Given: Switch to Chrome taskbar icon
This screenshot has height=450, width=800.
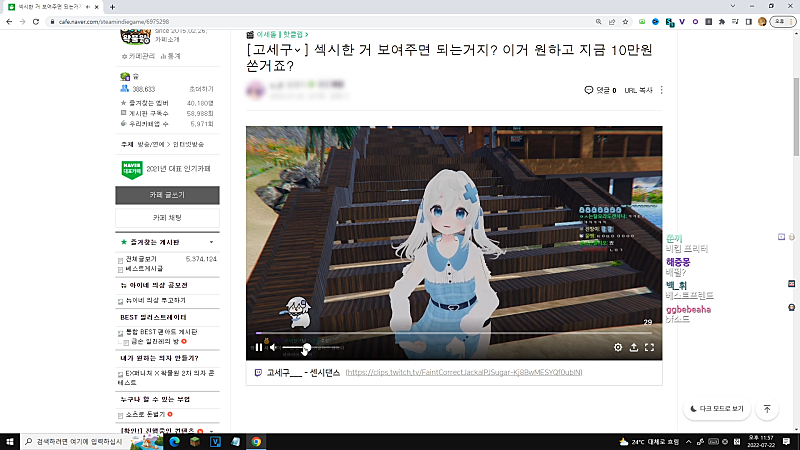Looking at the screenshot, I should coord(256,442).
